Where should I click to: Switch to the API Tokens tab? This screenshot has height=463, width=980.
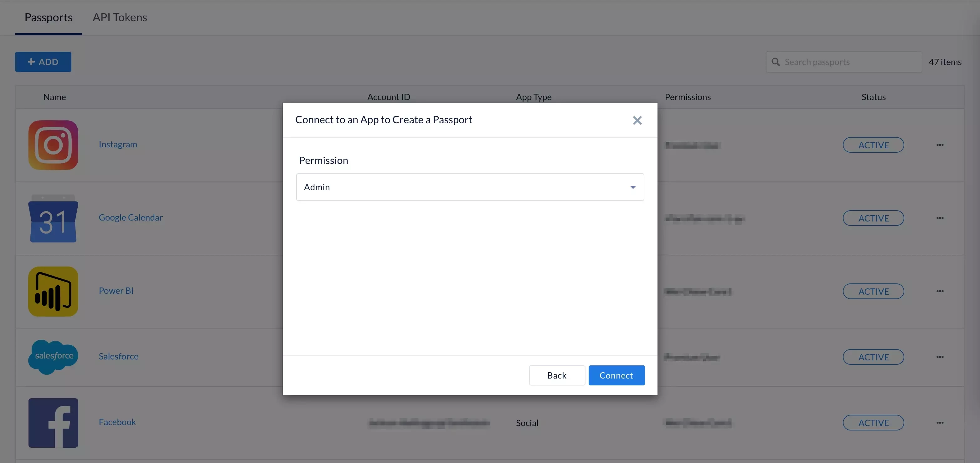(120, 18)
